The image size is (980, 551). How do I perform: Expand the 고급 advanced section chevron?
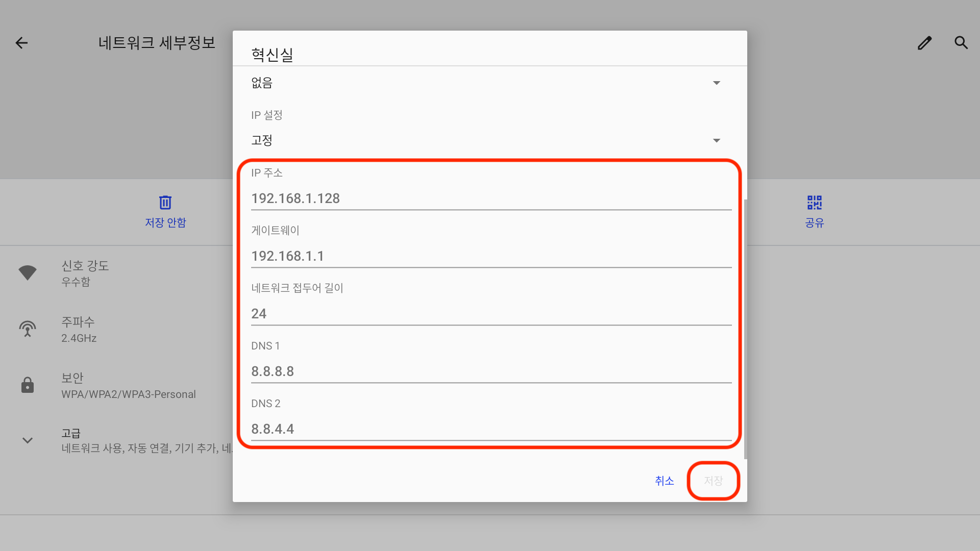click(x=28, y=440)
